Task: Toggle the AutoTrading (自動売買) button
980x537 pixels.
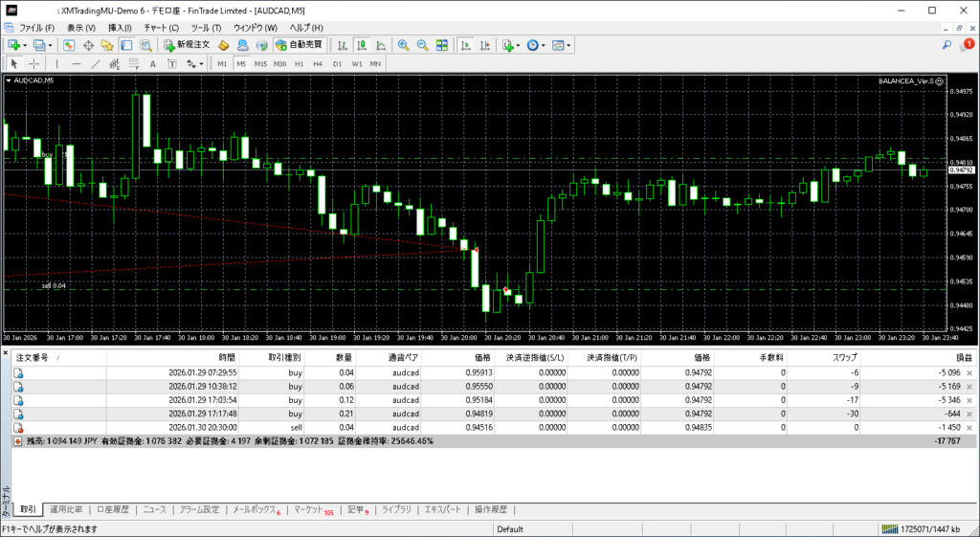Action: click(x=299, y=45)
